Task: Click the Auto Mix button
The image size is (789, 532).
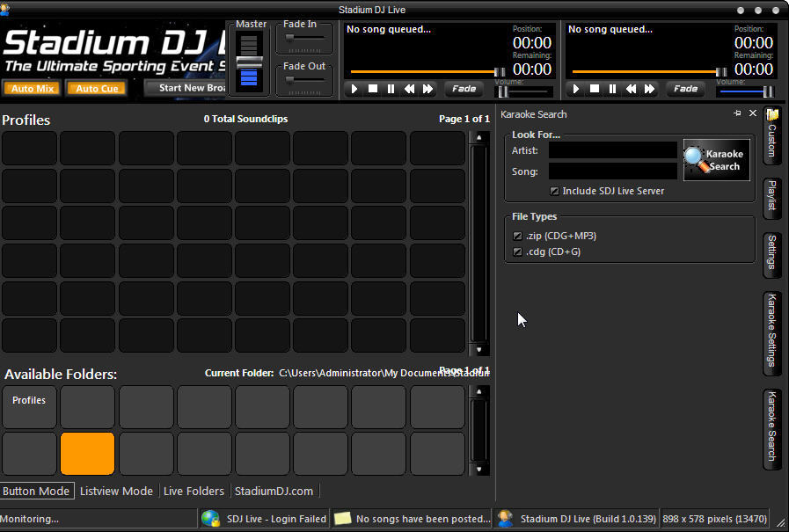Action: click(x=33, y=88)
